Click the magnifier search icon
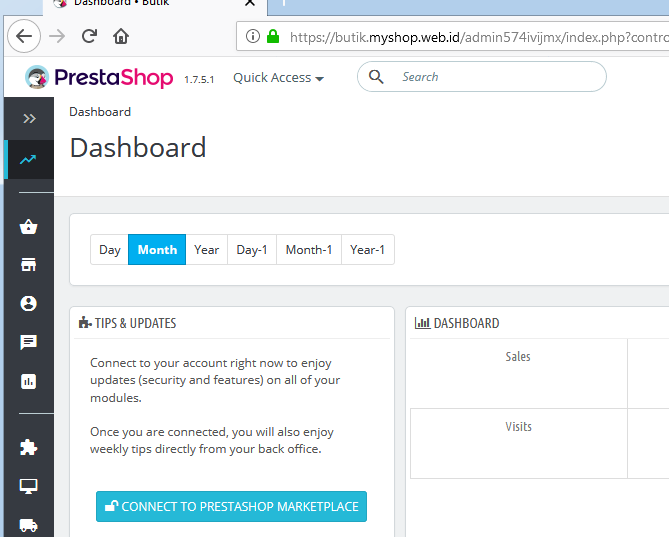Viewport: 669px width, 537px height. coord(376,77)
